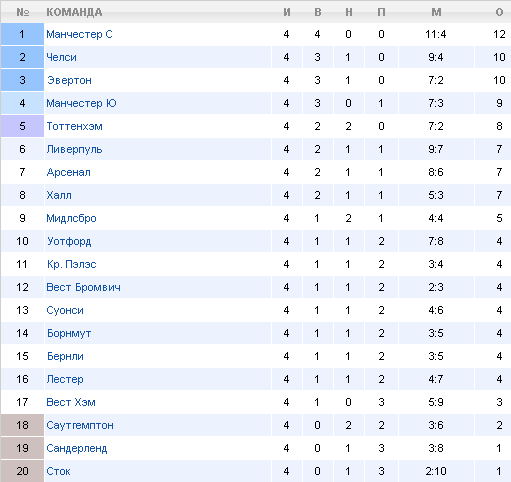Image resolution: width=511 pixels, height=482 pixels.
Task: Open the Эвертон team page
Action: (x=69, y=80)
